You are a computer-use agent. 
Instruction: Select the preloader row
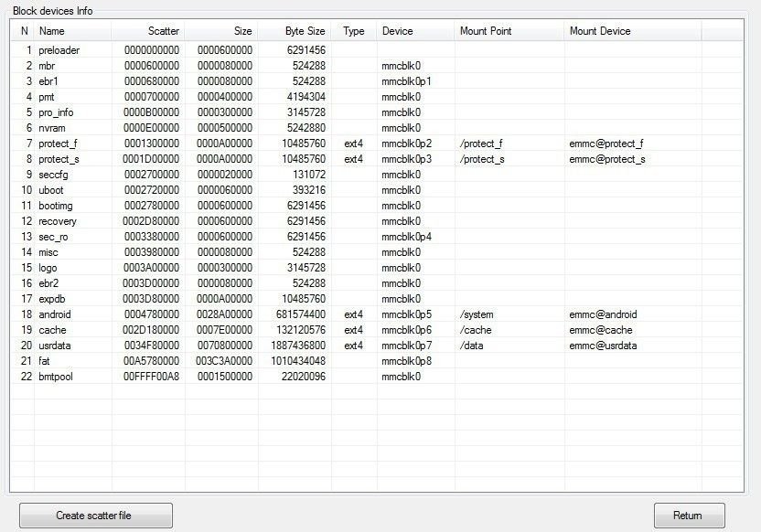point(377,50)
